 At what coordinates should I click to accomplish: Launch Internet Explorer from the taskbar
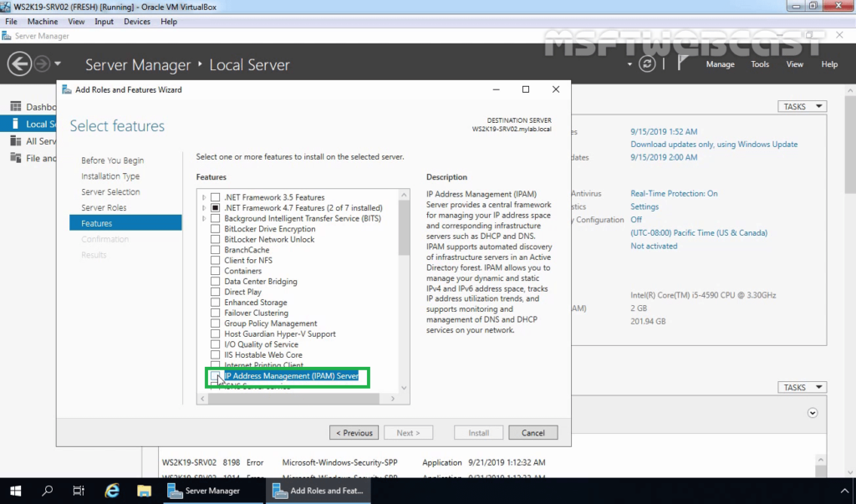click(112, 491)
